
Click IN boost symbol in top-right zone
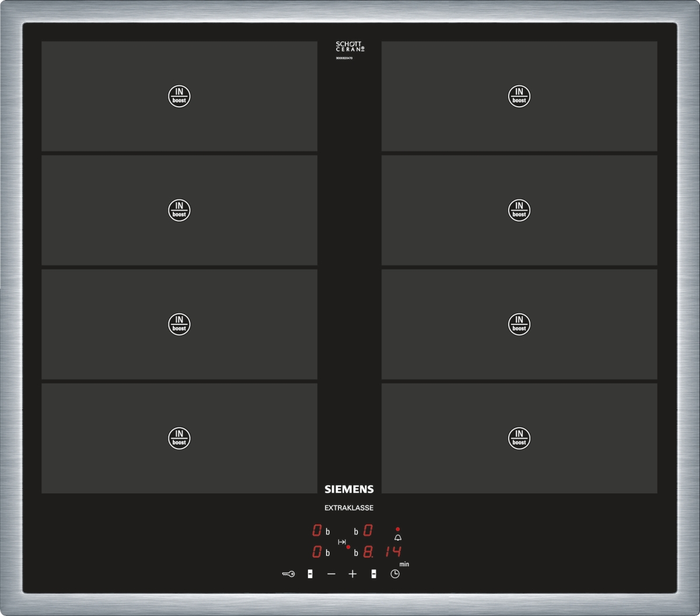click(x=519, y=96)
